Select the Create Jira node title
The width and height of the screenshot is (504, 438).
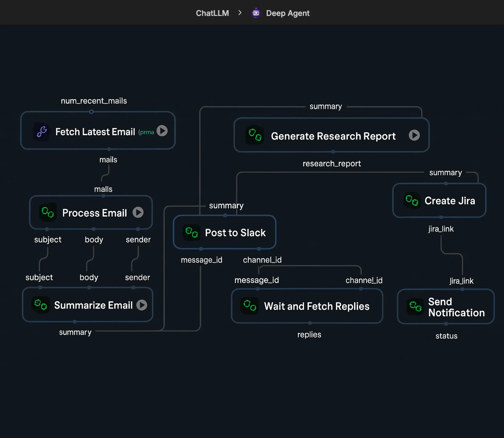[450, 201]
